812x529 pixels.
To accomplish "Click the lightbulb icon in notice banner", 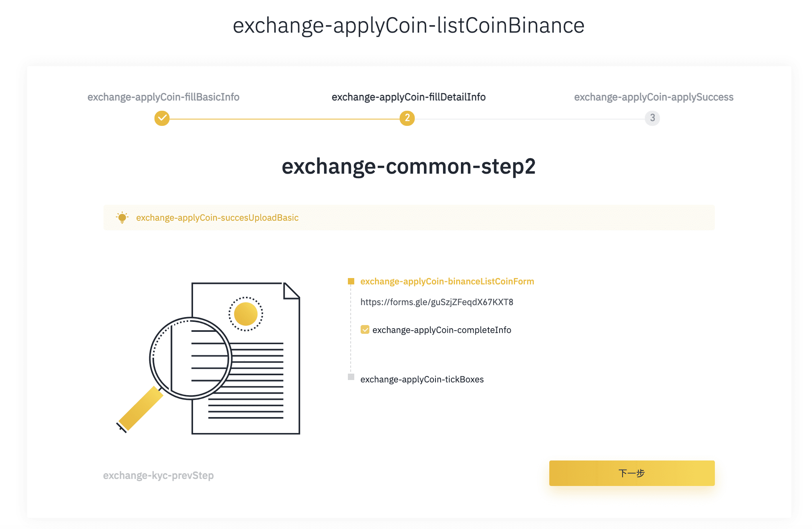I will 122,217.
